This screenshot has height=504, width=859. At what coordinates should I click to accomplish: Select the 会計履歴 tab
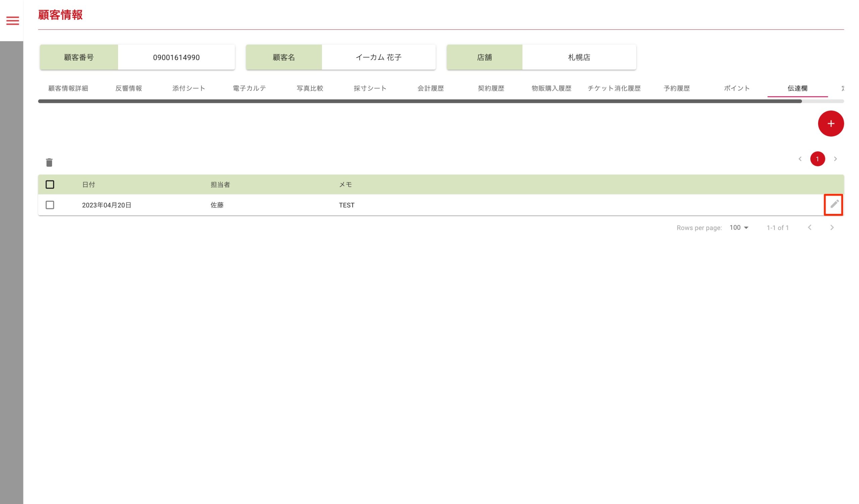pos(431,89)
